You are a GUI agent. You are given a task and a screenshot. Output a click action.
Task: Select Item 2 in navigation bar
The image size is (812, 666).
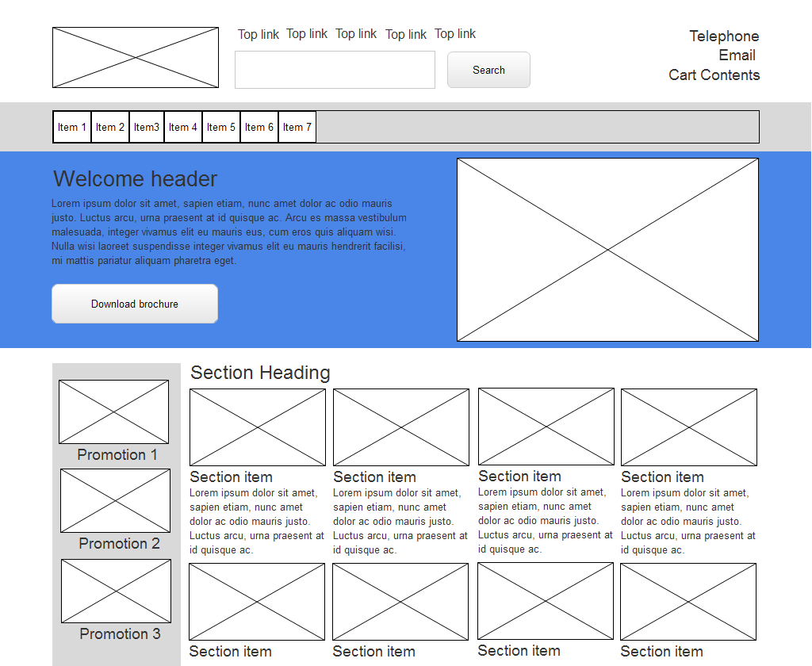coord(110,127)
